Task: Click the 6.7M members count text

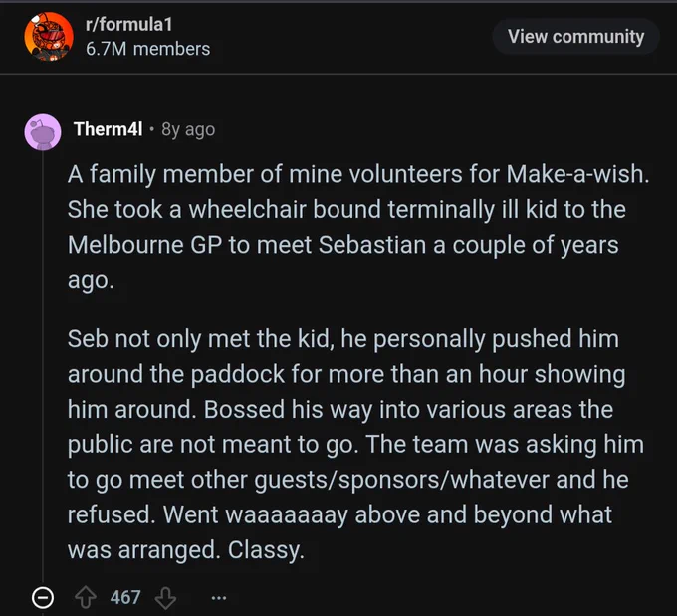Action: (x=147, y=49)
